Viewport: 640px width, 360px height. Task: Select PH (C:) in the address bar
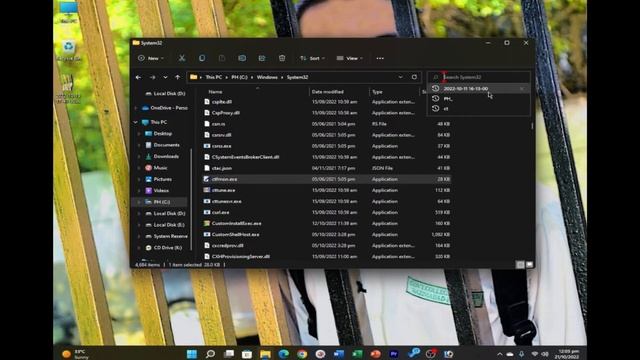(240, 77)
